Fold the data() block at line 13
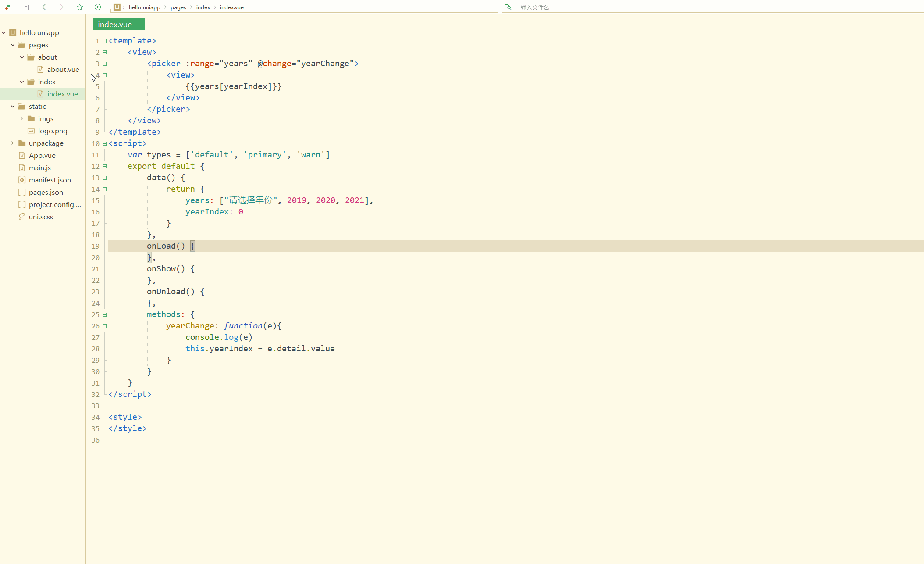 point(105,178)
